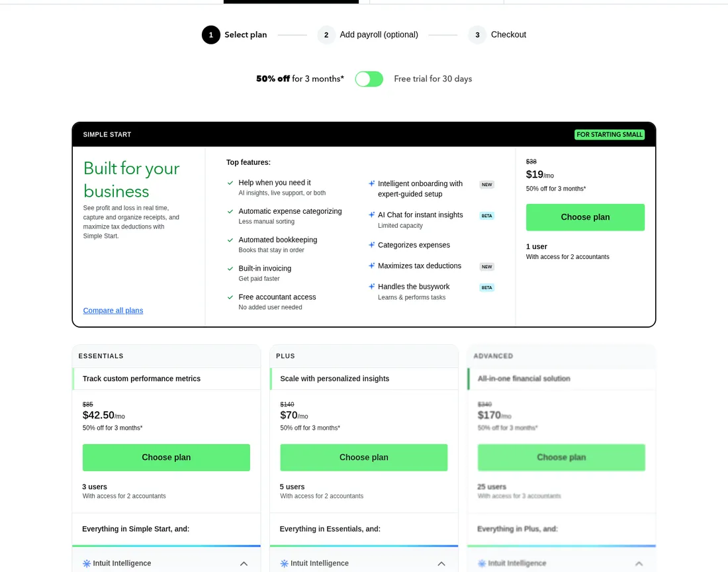Click sparkle icon beside Handles the busywork
Viewport: 728px width, 572px height.
coord(371,287)
